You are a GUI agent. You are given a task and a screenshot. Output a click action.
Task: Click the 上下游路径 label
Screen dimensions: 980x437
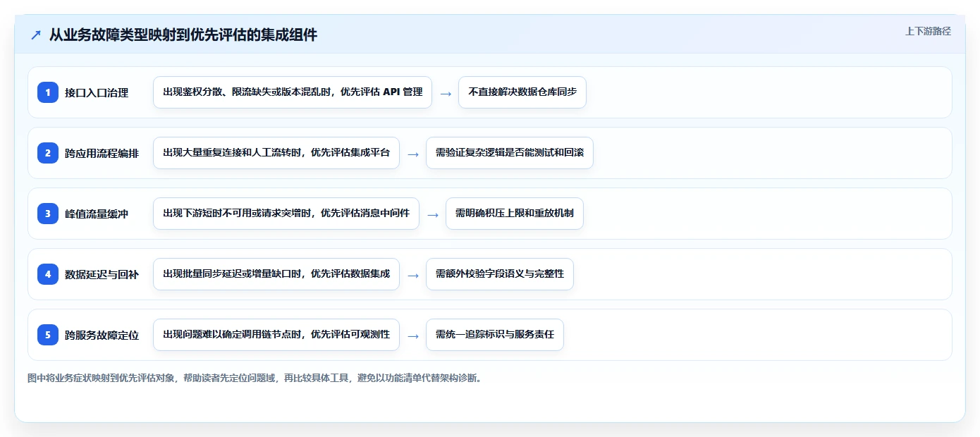pyautogui.click(x=928, y=31)
